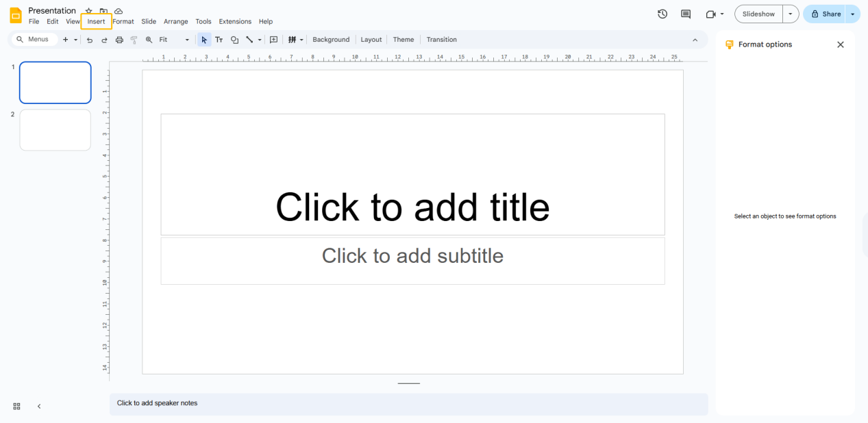Select the cursor selection tool
Screen dimensions: 868x423
coord(203,40)
